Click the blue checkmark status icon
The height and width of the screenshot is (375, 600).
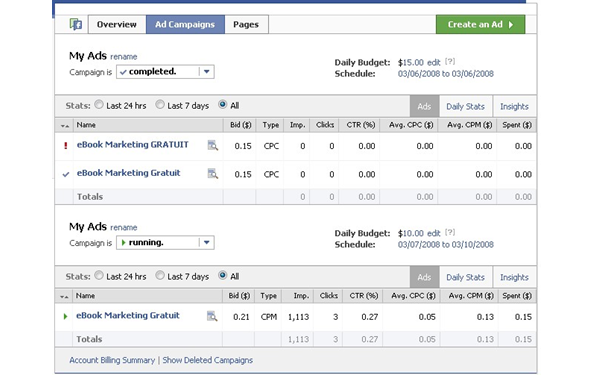coord(66,174)
